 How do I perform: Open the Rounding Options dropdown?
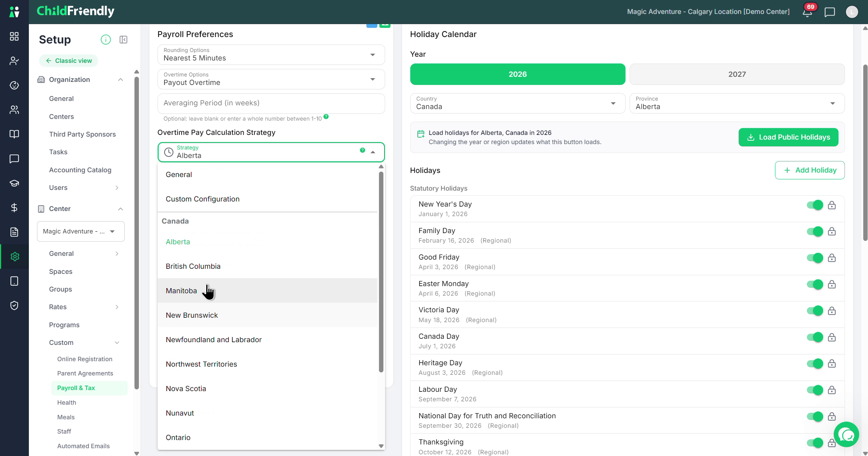click(x=271, y=55)
